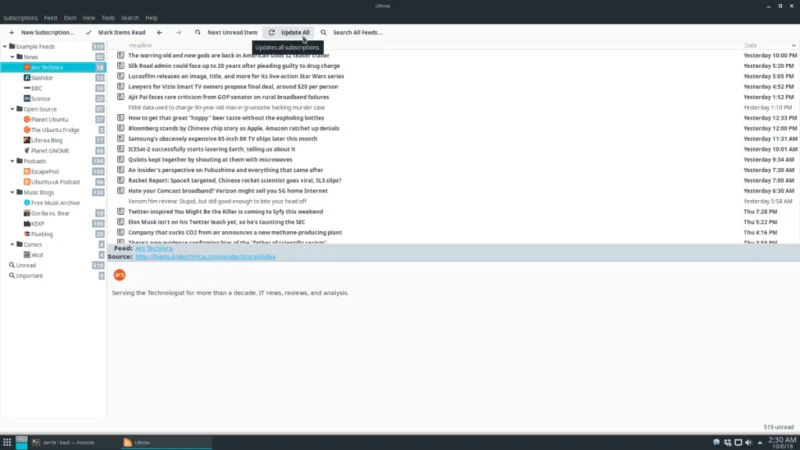Viewport: 800px width, 450px height.
Task: Show hidden system tray icons arrow
Action: coord(760,442)
